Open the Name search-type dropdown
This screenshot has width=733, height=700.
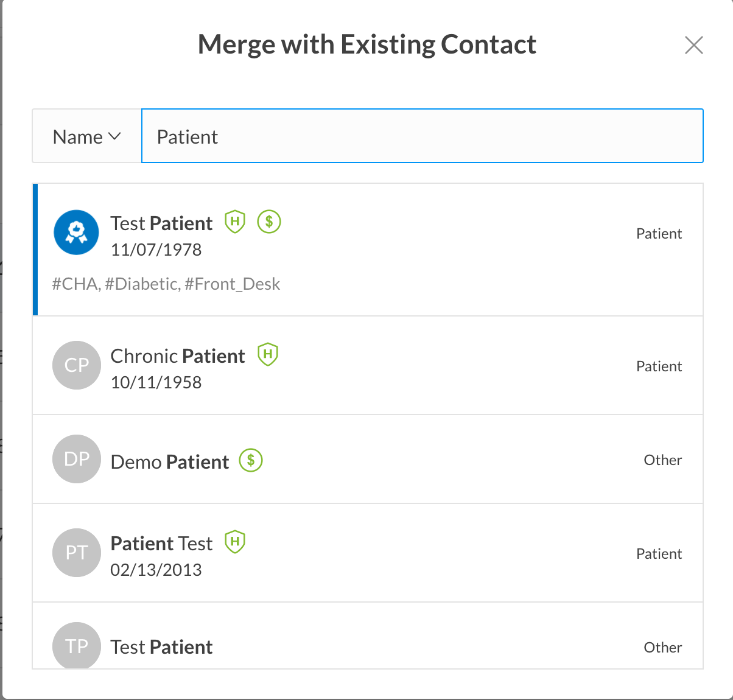pyautogui.click(x=86, y=137)
